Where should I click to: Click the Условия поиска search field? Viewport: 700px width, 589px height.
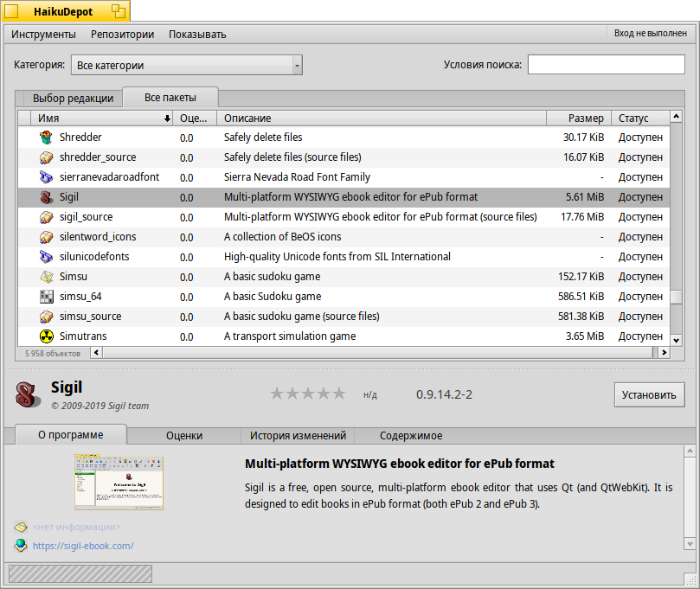click(x=607, y=64)
